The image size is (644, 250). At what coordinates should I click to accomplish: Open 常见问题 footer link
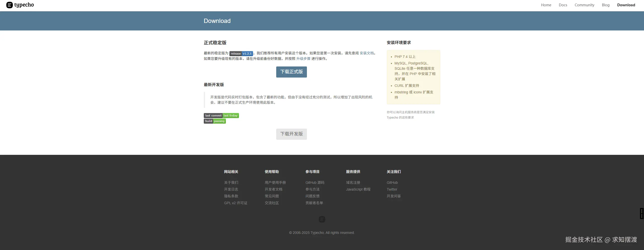pyautogui.click(x=272, y=196)
